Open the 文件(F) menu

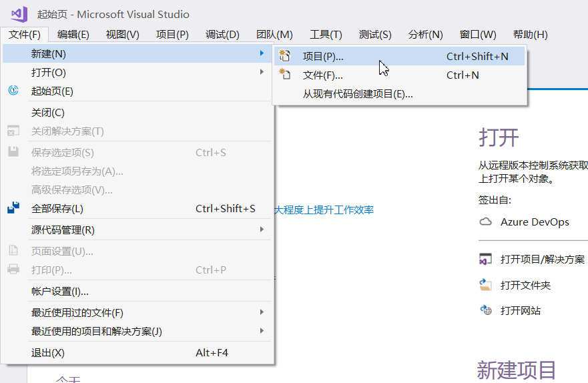pyautogui.click(x=25, y=35)
